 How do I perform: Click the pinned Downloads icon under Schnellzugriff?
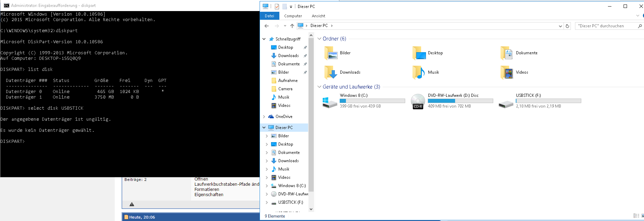[x=274, y=56]
